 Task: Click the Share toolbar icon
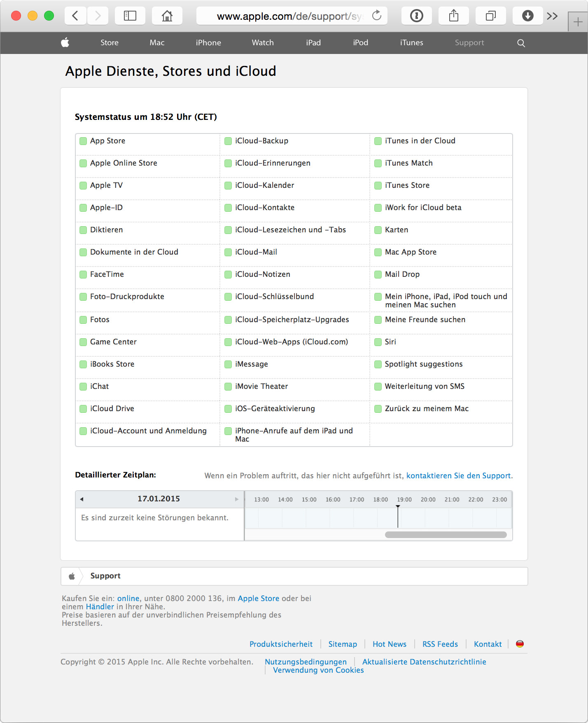click(x=454, y=16)
